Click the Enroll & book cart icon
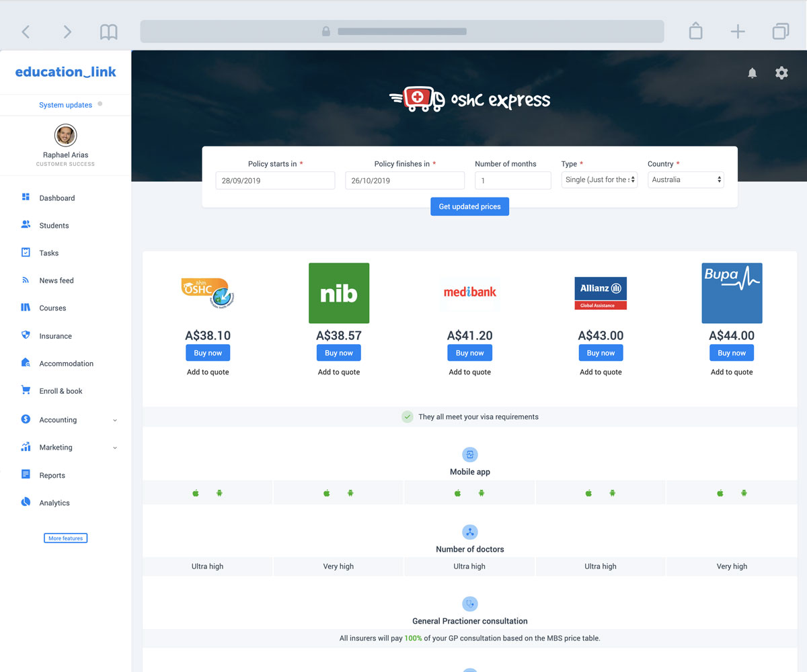 [26, 390]
